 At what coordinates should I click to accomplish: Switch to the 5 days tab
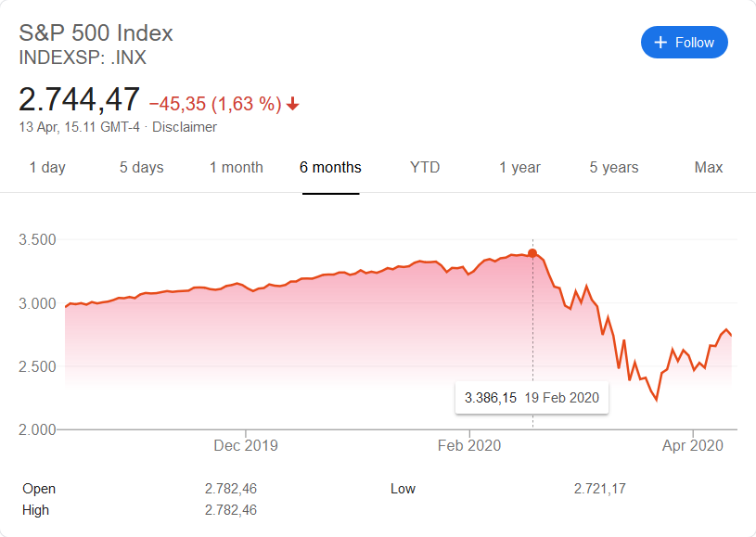[141, 168]
